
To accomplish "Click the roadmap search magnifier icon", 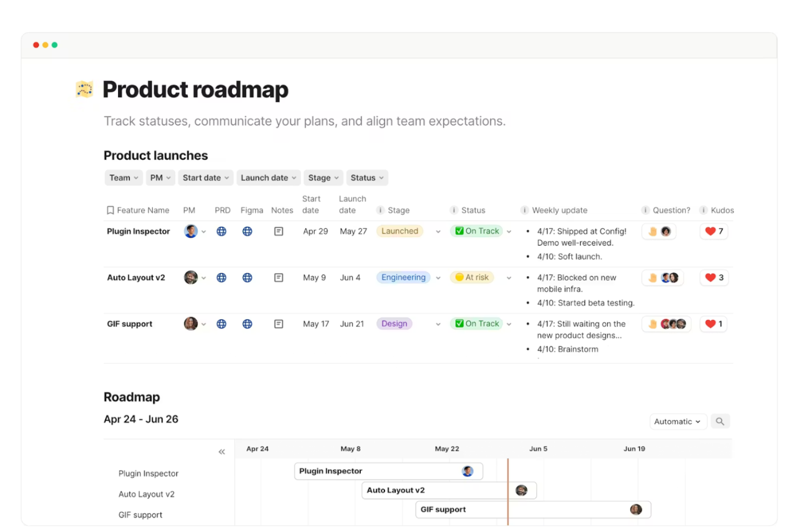I will click(x=720, y=422).
